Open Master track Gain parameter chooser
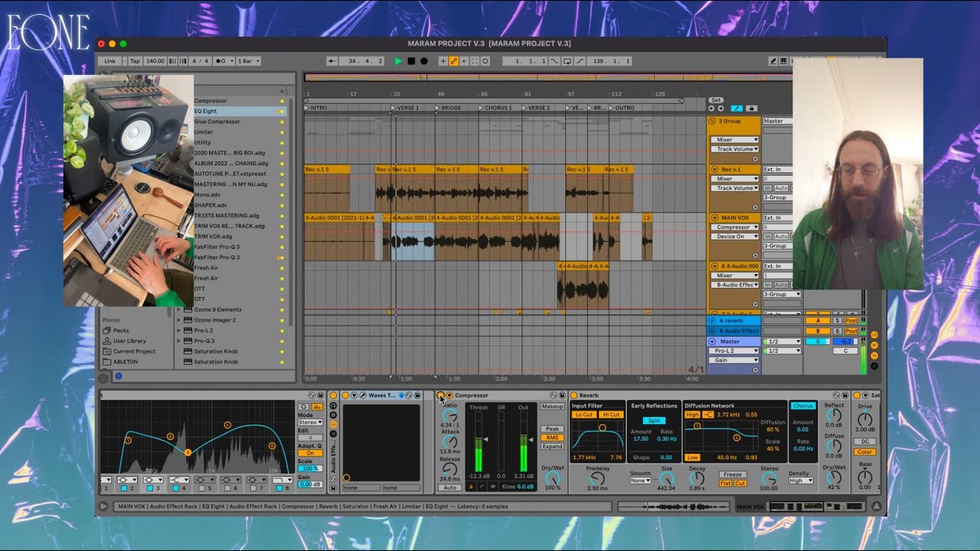This screenshot has height=551, width=980. 736,360
